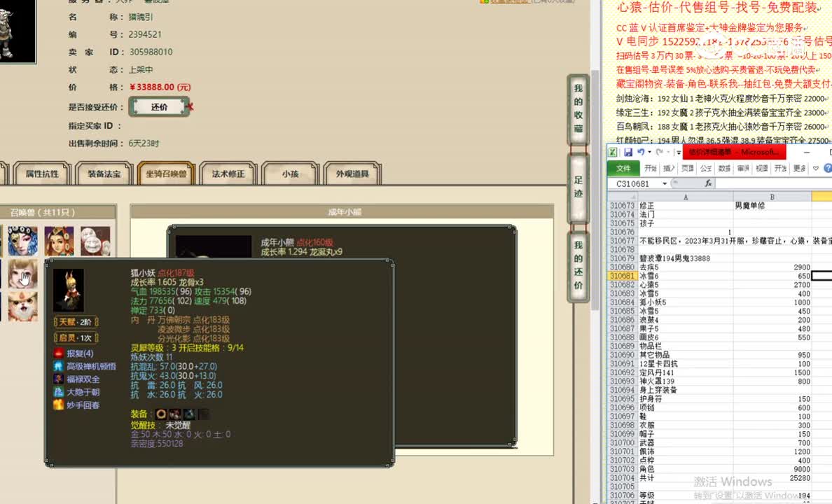Screen dimensions: 832x504
Task: Click the 福禄双全 skill icon
Action: pos(59,379)
